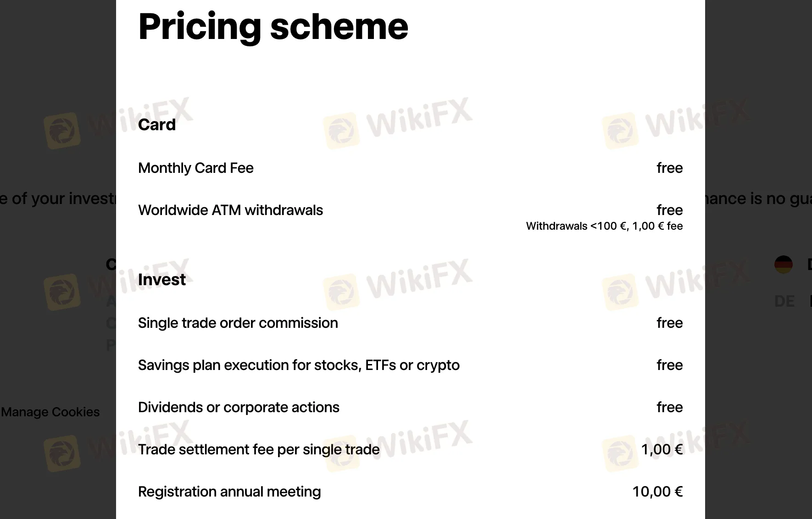This screenshot has width=812, height=519.
Task: Click the free value for Monthly Card Fee
Action: click(669, 168)
